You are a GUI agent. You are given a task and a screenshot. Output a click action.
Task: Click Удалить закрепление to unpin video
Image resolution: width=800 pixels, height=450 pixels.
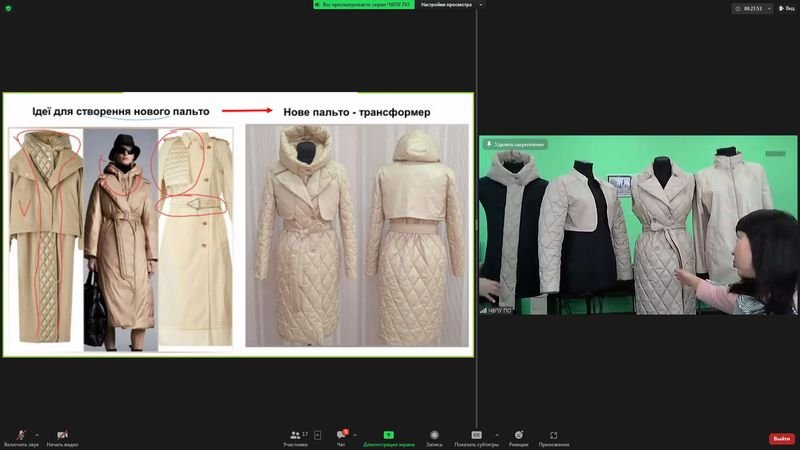[516, 144]
